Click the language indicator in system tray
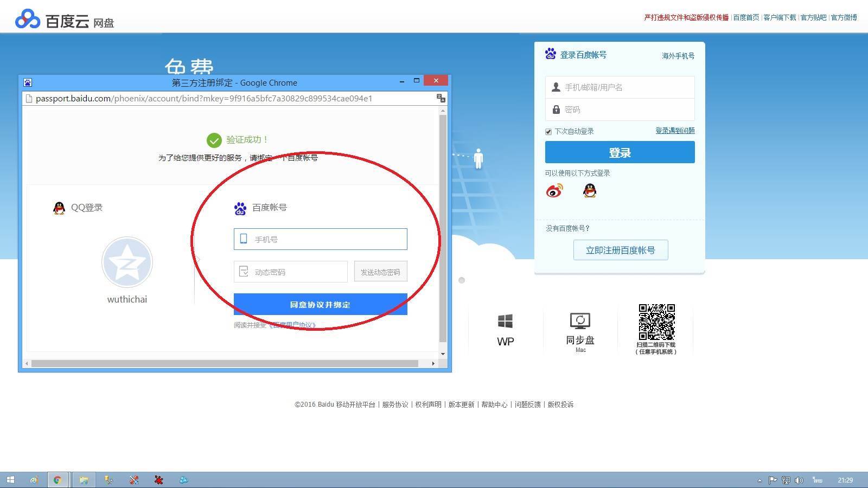868x488 pixels. pos(818,480)
